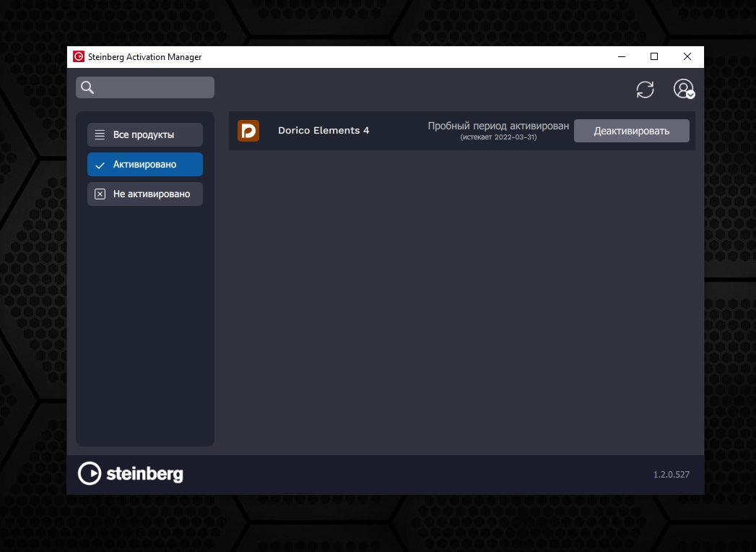Click the refresh licenses icon

pyautogui.click(x=645, y=90)
